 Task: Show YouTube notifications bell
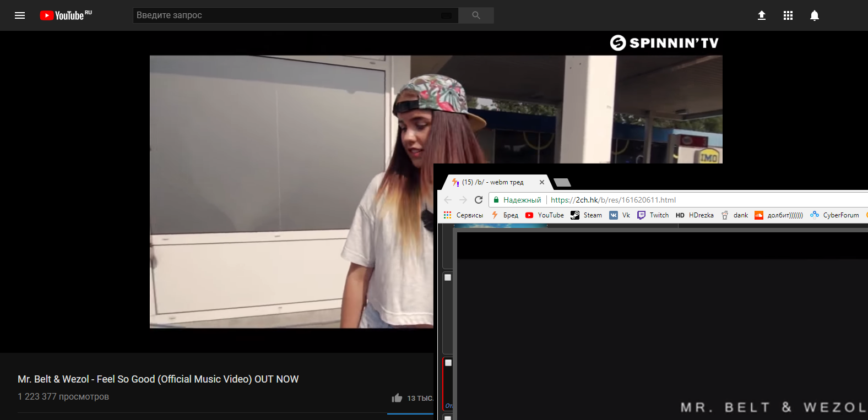[x=815, y=15]
